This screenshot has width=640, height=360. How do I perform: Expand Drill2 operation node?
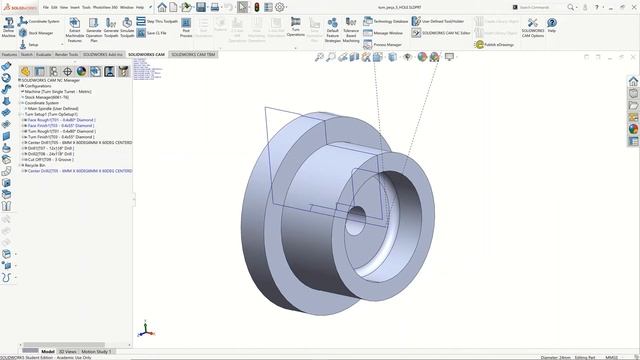(22, 154)
